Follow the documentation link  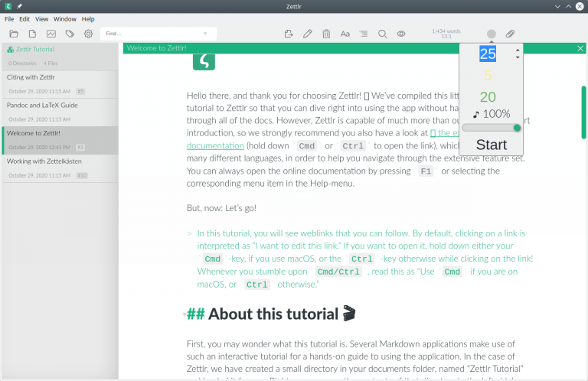click(215, 145)
